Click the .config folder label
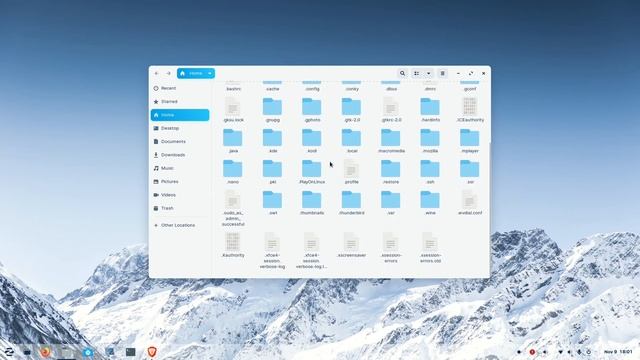This screenshot has width=640, height=360. (312, 89)
